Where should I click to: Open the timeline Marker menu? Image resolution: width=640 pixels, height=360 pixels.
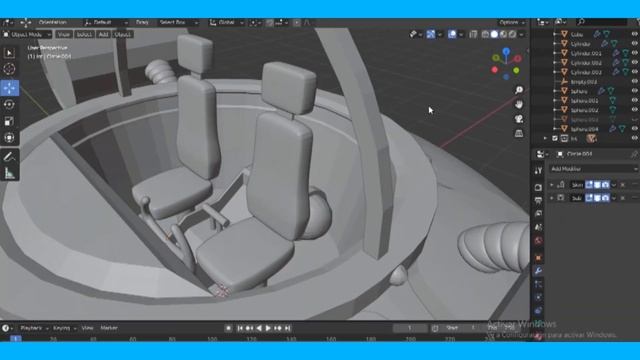(x=109, y=328)
